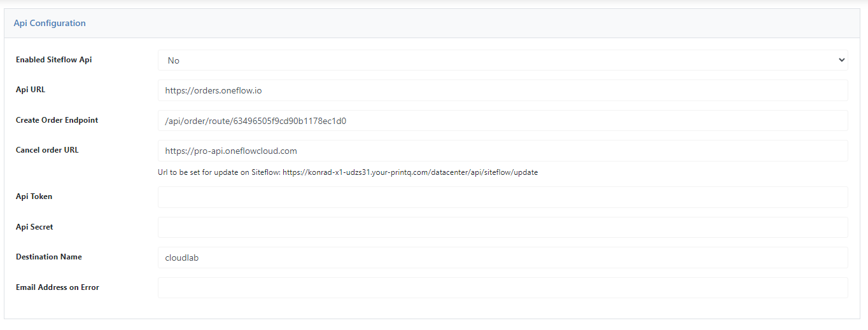Focus the Email Address on Error field

coord(503,287)
